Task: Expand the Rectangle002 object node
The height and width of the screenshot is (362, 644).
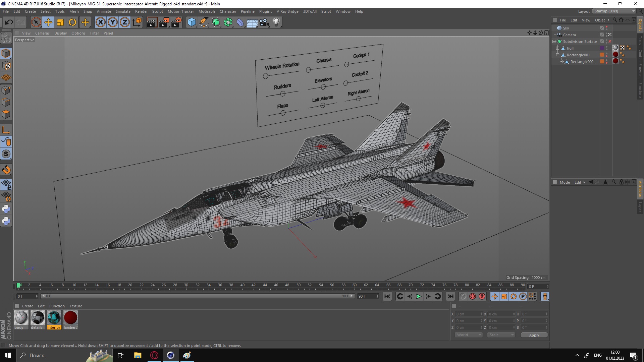Action: (x=561, y=62)
